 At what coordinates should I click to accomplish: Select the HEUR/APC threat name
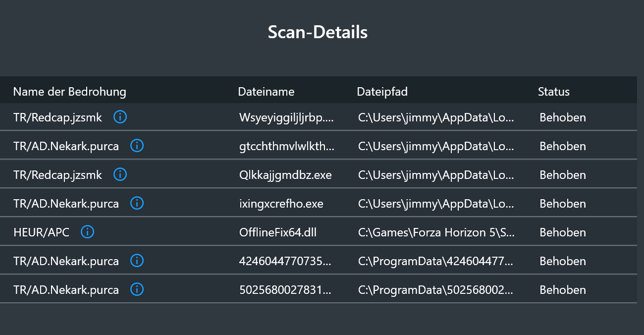tap(41, 232)
